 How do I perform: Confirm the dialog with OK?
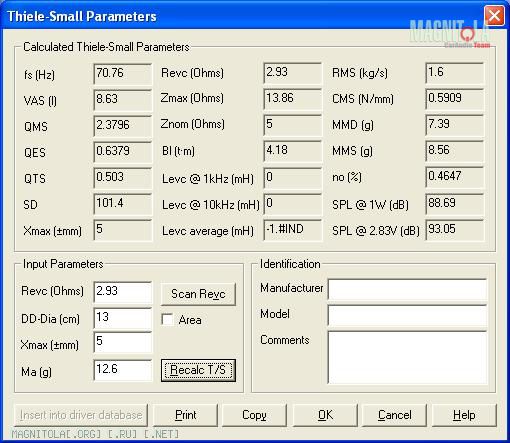click(x=325, y=415)
